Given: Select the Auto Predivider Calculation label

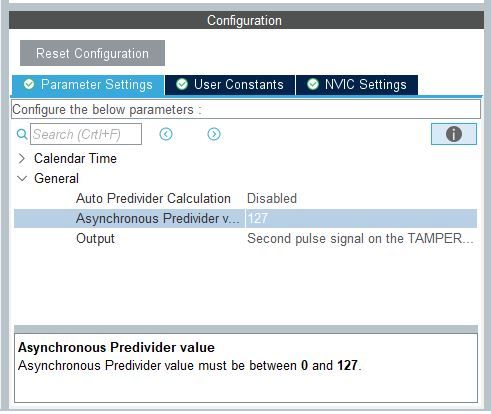Looking at the screenshot, I should click(x=153, y=199).
